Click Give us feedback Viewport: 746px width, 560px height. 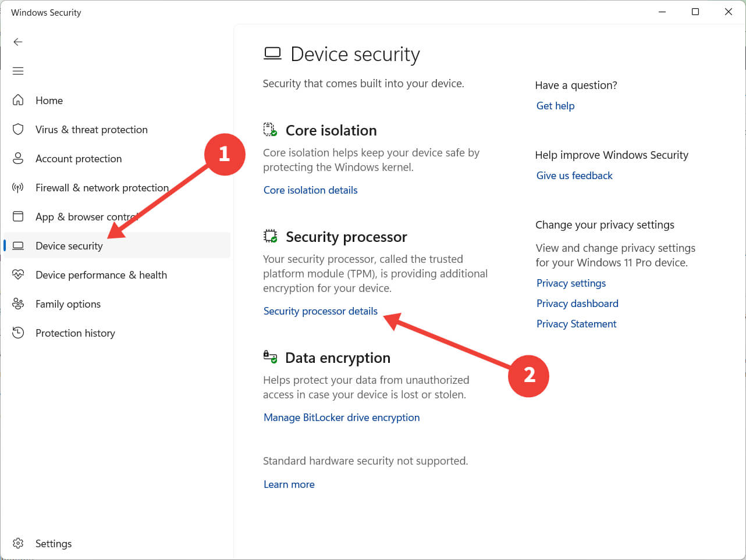pos(574,175)
